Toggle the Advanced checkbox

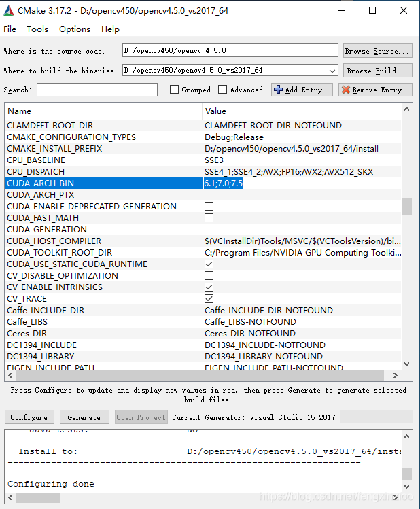pos(223,90)
